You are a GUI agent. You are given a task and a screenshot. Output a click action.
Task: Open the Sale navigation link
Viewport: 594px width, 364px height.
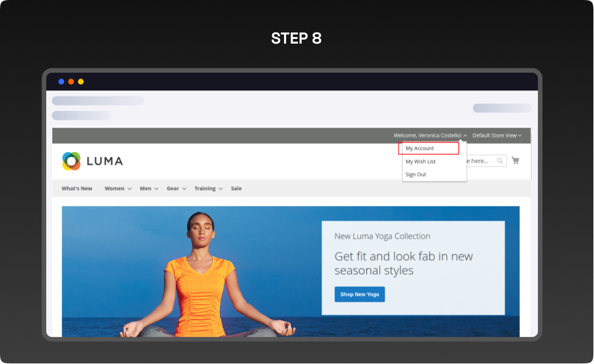click(x=236, y=188)
